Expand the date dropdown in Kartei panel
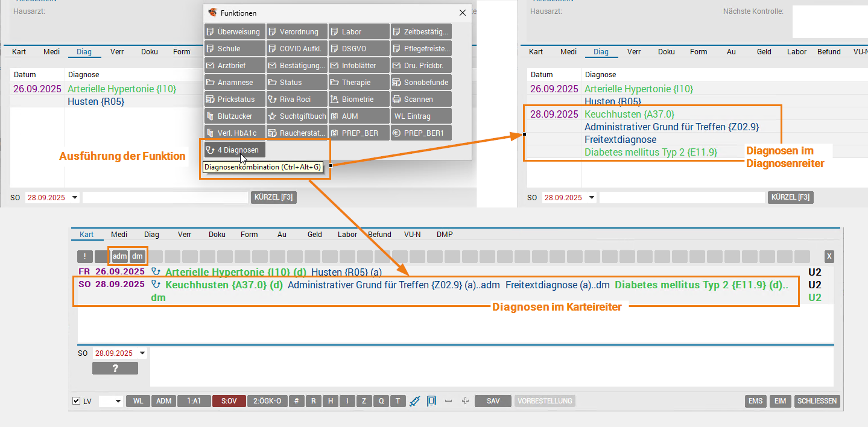Image resolution: width=868 pixels, height=427 pixels. point(142,353)
